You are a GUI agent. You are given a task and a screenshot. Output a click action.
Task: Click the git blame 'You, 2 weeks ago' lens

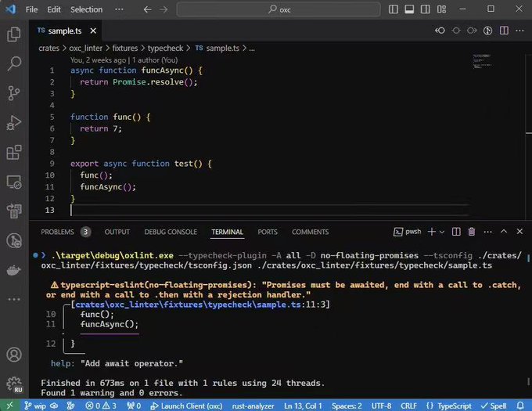point(124,60)
